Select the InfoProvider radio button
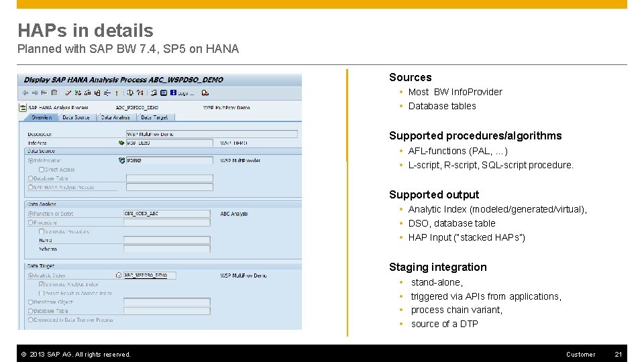Image resolution: width=644 pixels, height=362 pixels. [x=30, y=161]
